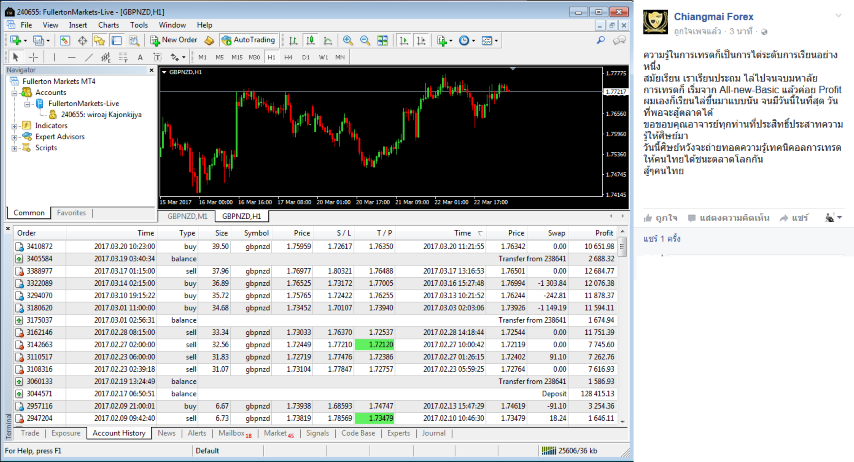The width and height of the screenshot is (854, 462).
Task: Switch timeframe to M15
Action: pyautogui.click(x=237, y=57)
